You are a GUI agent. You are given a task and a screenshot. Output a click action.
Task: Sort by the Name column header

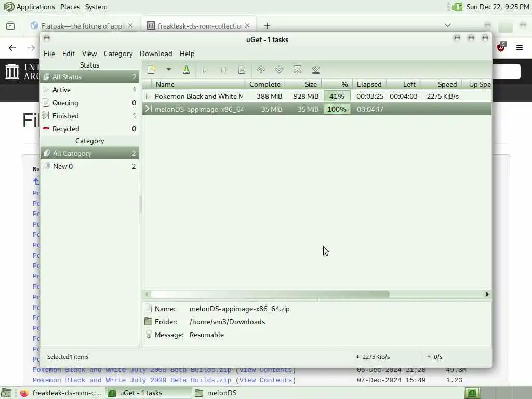198,84
